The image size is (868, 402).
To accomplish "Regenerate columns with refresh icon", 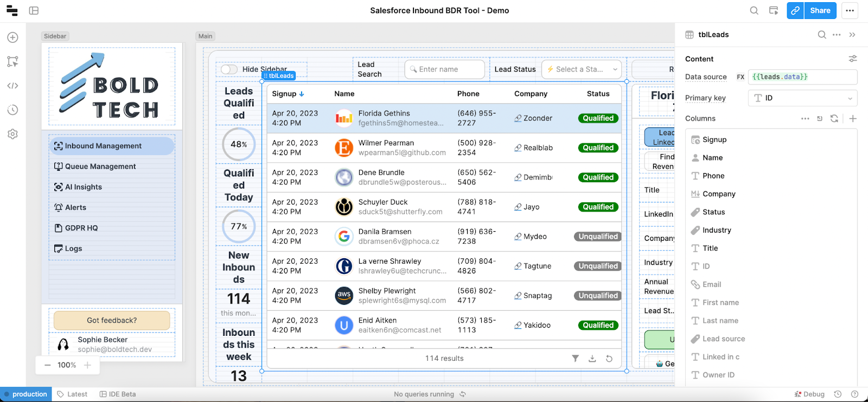I will (x=834, y=118).
